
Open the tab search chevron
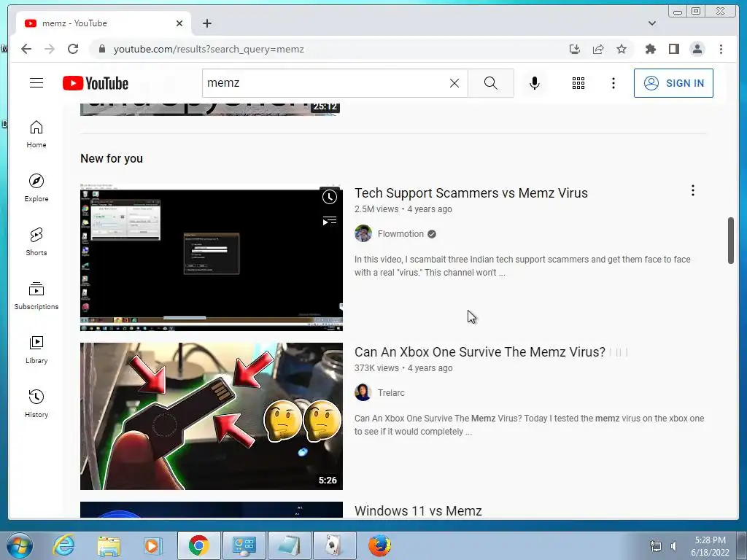point(652,23)
